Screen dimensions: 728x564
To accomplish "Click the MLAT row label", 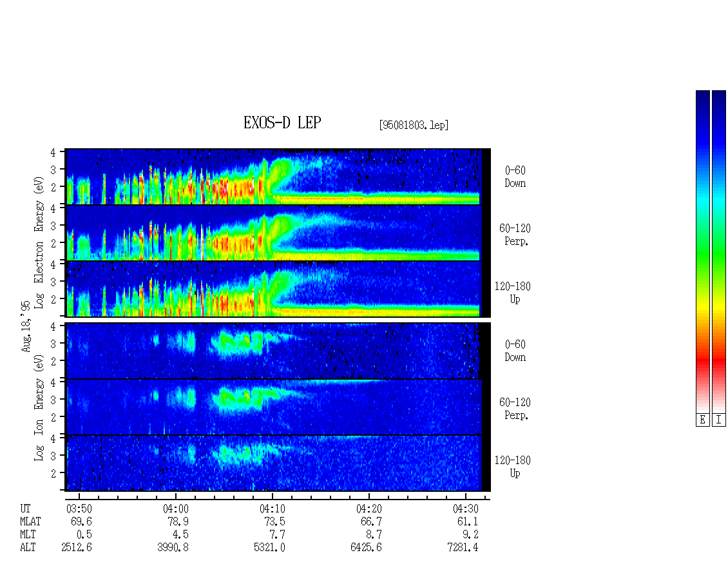I will (x=31, y=521).
